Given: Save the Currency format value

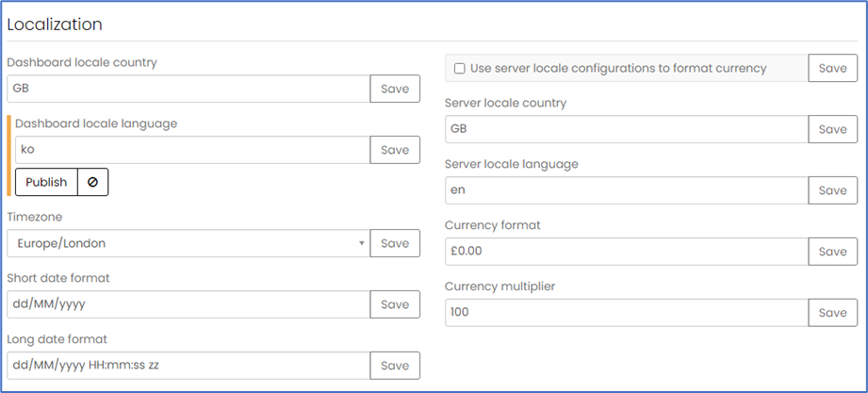Looking at the screenshot, I should (x=832, y=252).
